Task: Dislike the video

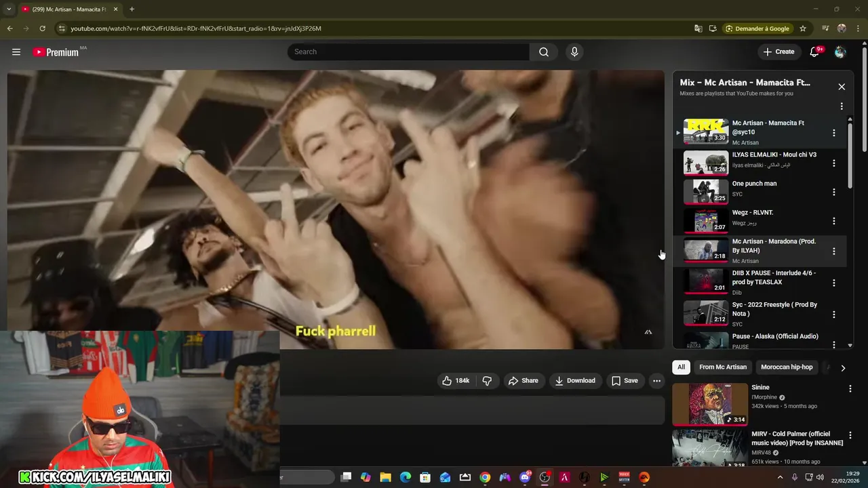Action: (x=487, y=381)
